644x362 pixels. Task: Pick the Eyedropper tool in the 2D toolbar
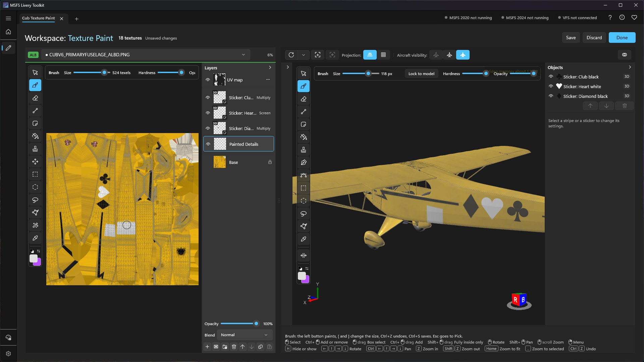(x=35, y=238)
